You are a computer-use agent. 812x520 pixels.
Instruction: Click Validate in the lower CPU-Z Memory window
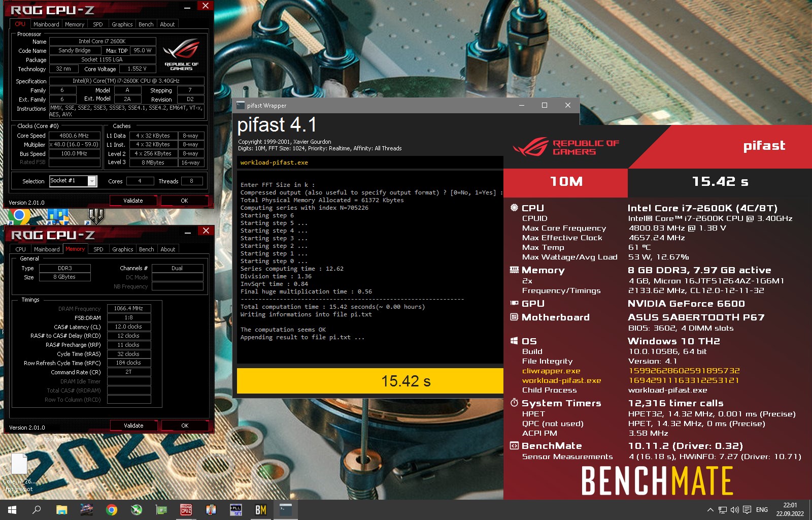(x=133, y=426)
